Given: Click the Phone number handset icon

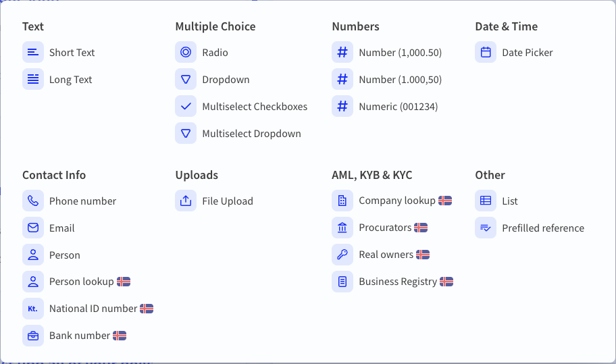Looking at the screenshot, I should [32, 201].
